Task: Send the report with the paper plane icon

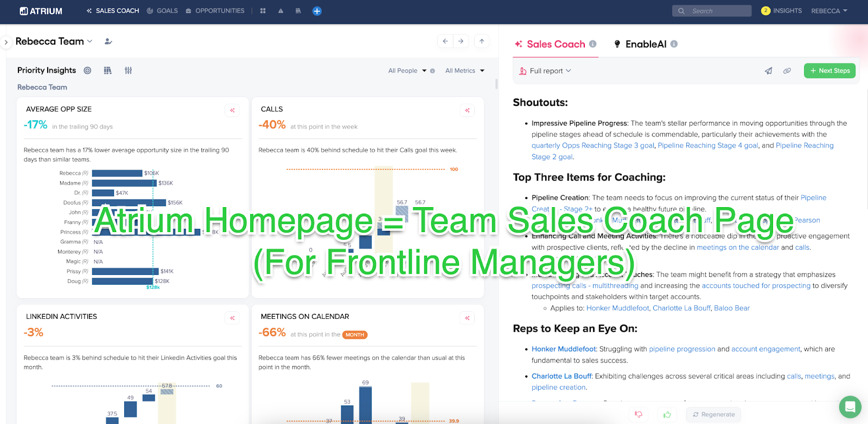Action: click(x=768, y=71)
